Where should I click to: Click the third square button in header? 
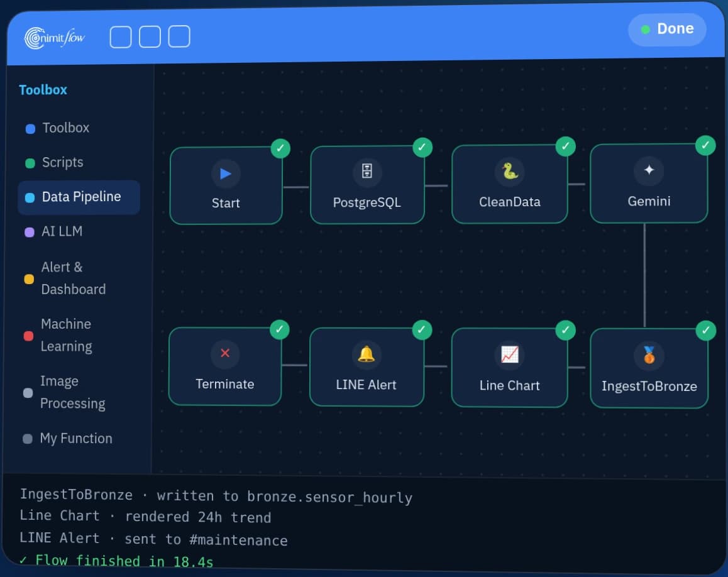pos(179,36)
